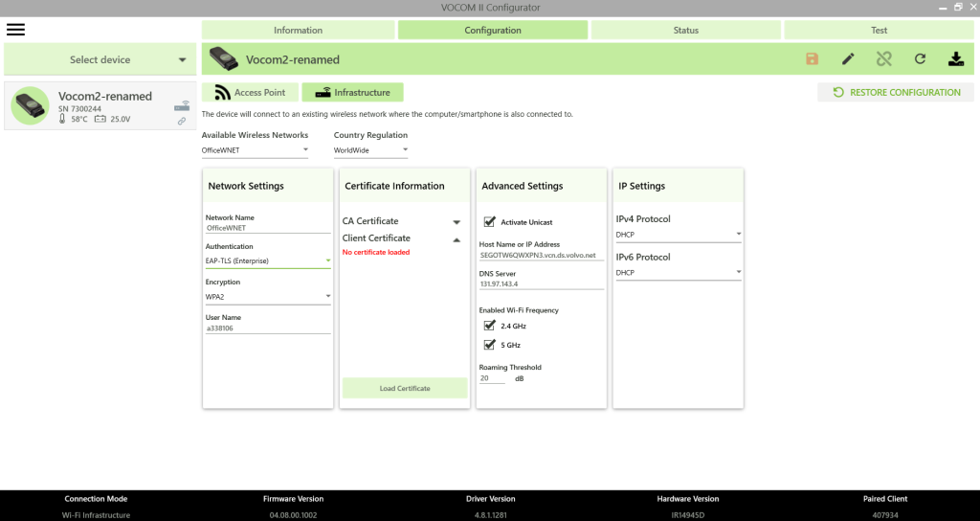The image size is (980, 521).
Task: Click the refresh icon in header
Action: [920, 58]
